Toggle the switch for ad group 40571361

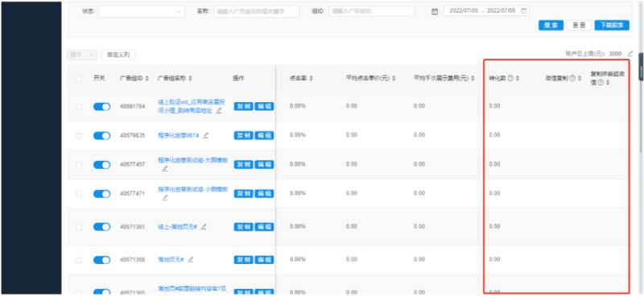pos(102,226)
